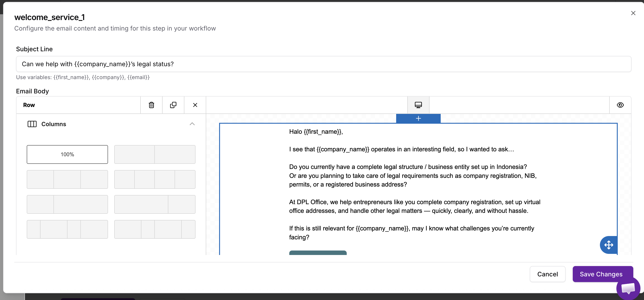The image size is (644, 300).
Task: Click the Cancel button
Action: 548,274
